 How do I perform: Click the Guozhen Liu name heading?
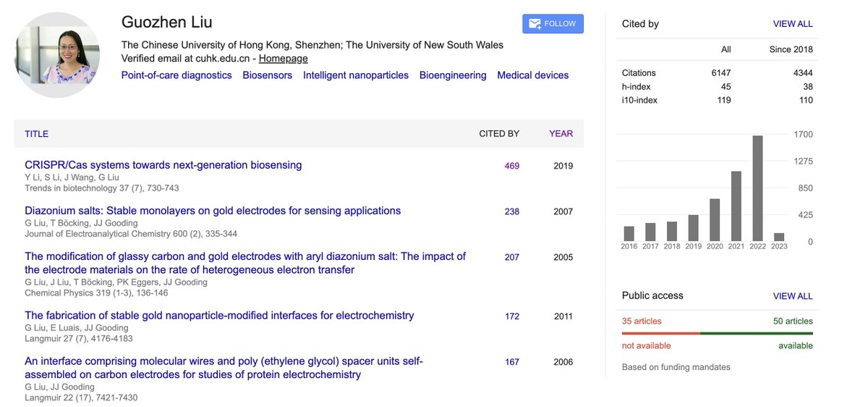167,22
